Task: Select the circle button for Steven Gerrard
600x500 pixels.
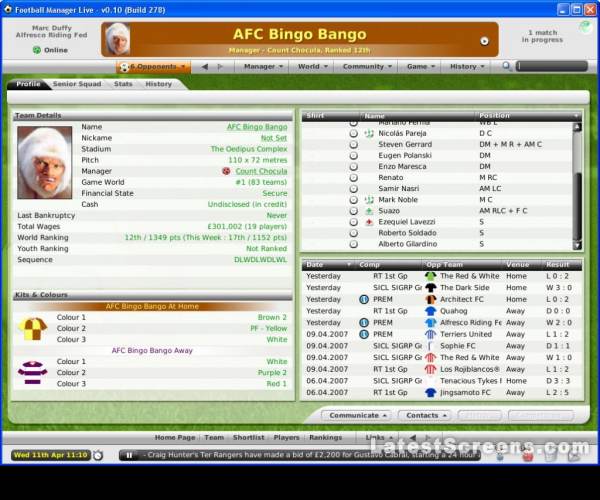Action: click(x=354, y=145)
